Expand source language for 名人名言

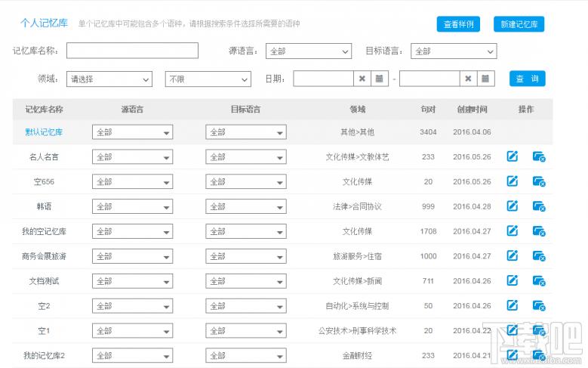point(132,157)
